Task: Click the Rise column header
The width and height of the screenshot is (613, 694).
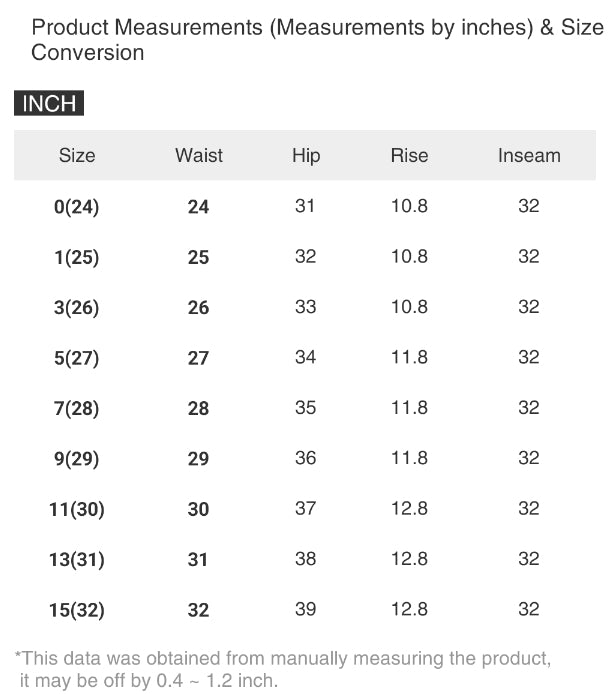Action: coord(409,156)
